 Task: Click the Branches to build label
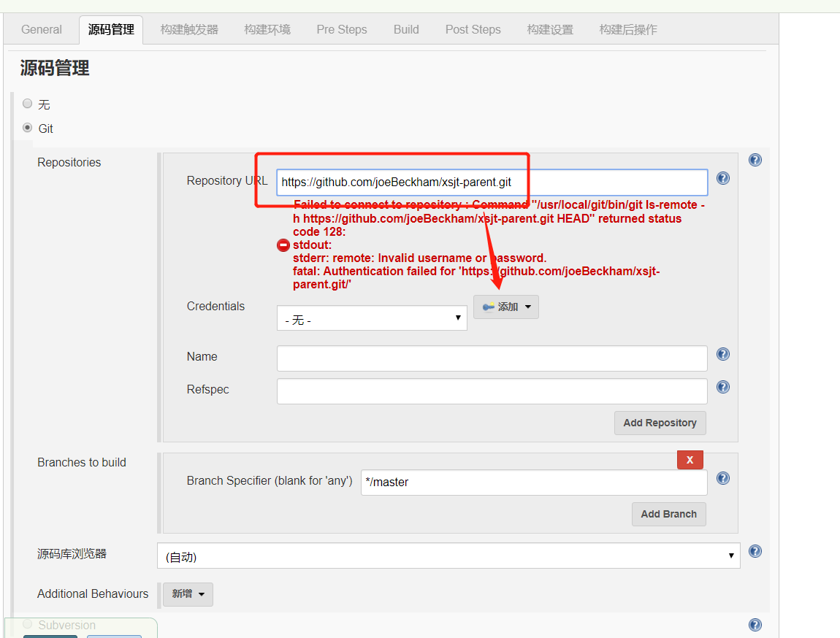point(81,463)
